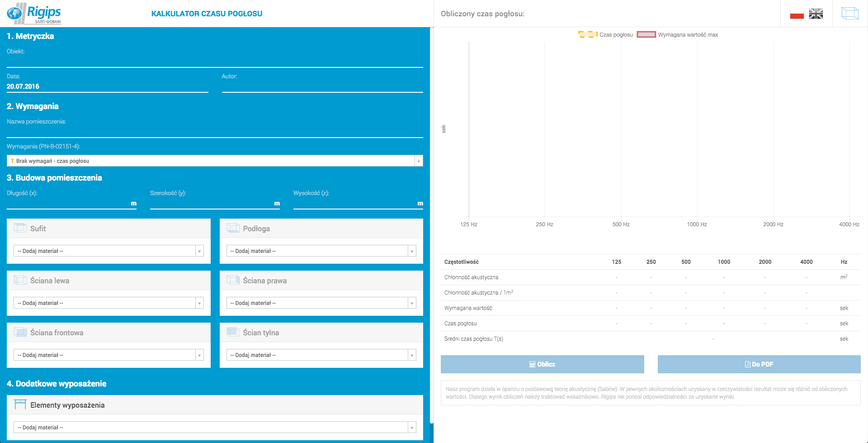Click the Elementy wyposażenia table icon

tap(20, 405)
